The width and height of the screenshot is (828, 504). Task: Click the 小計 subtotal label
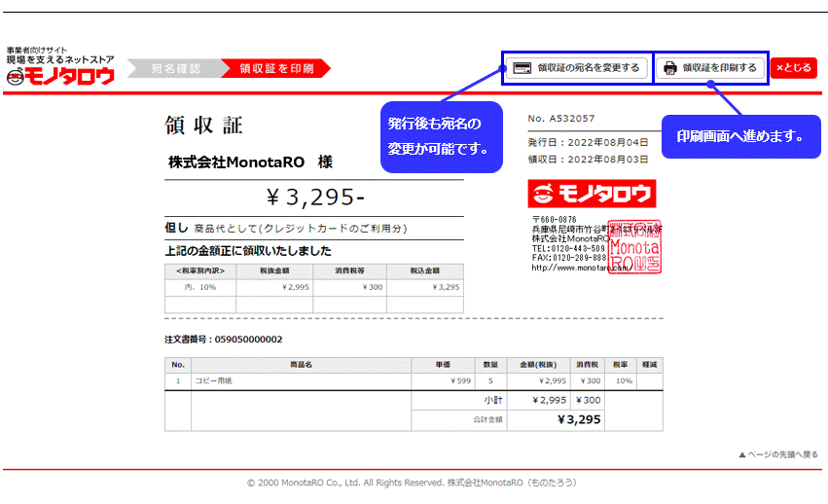tap(493, 401)
